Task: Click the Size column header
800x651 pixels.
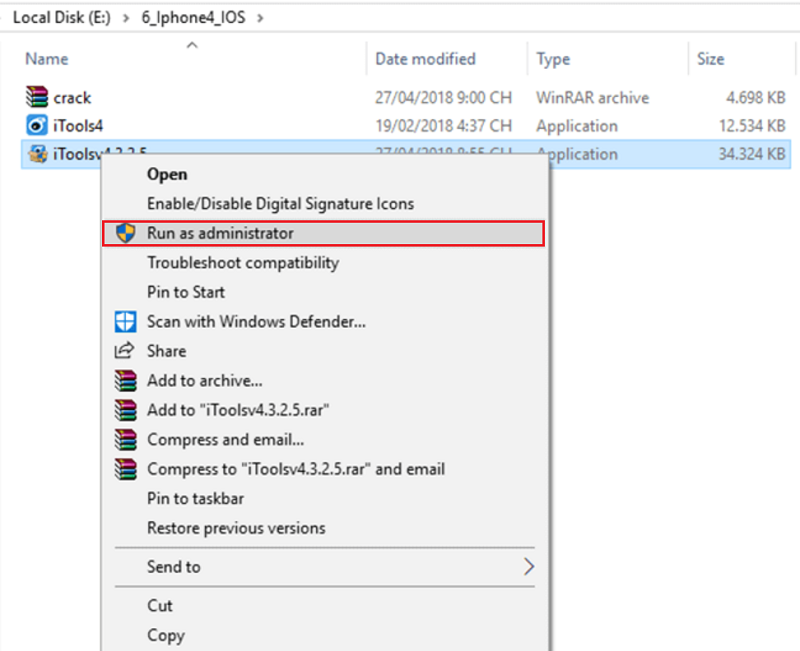Action: tap(710, 59)
